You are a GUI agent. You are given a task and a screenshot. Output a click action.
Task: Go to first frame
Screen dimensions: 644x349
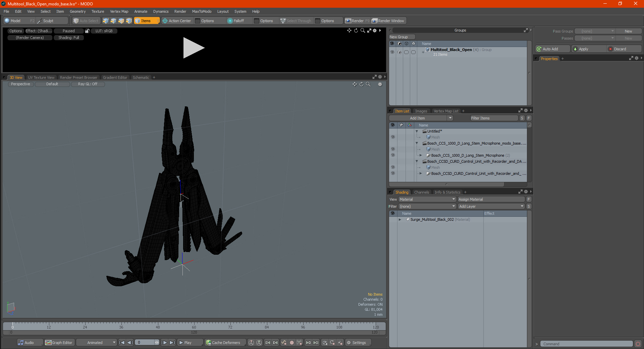(122, 343)
